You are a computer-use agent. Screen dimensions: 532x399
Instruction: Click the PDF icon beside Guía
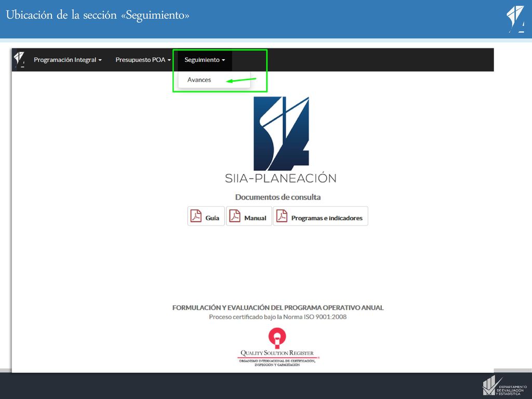[x=196, y=216]
